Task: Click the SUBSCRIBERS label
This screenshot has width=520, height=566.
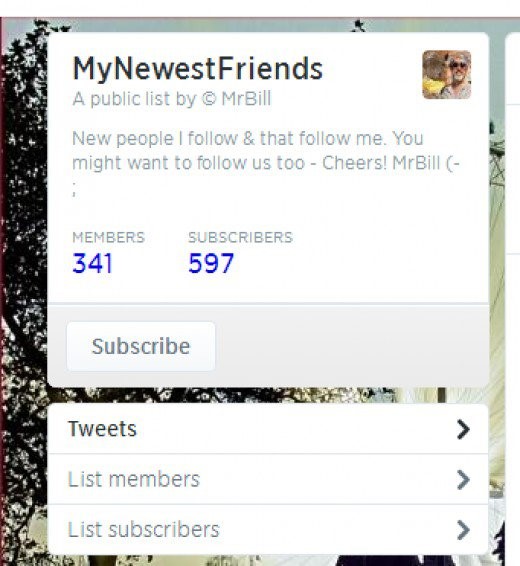Action: tap(240, 237)
